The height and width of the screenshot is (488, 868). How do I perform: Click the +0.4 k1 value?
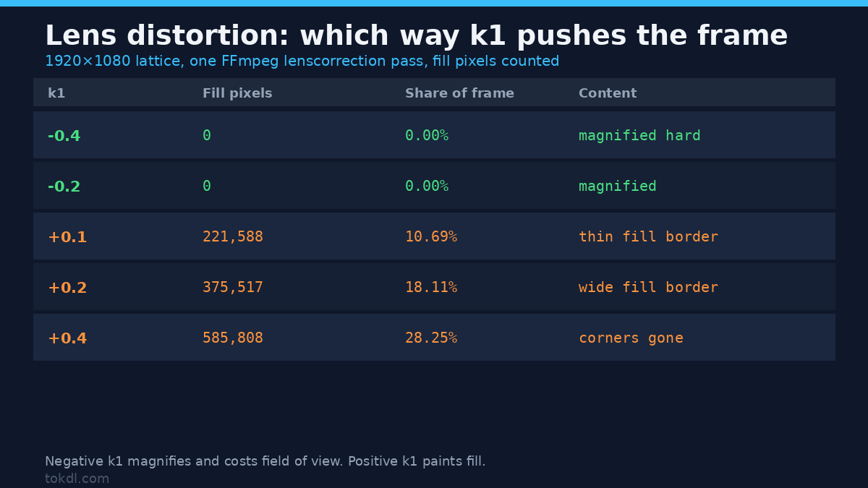[x=67, y=338]
